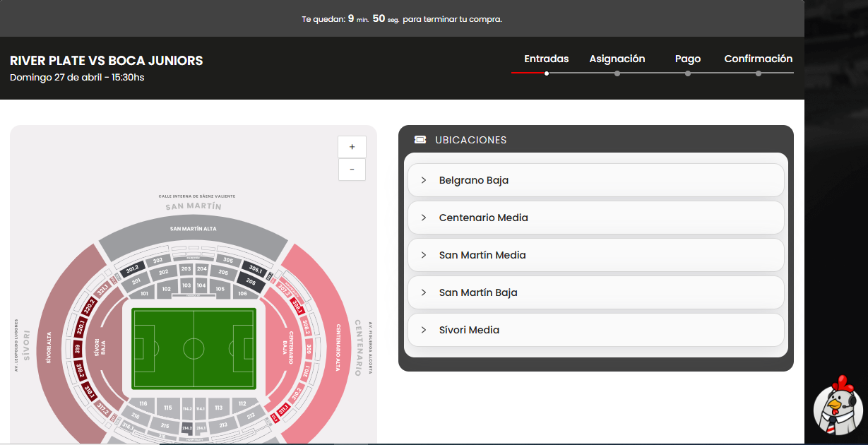Zoom in the stadium map with plus
This screenshot has width=868, height=445.
352,147
